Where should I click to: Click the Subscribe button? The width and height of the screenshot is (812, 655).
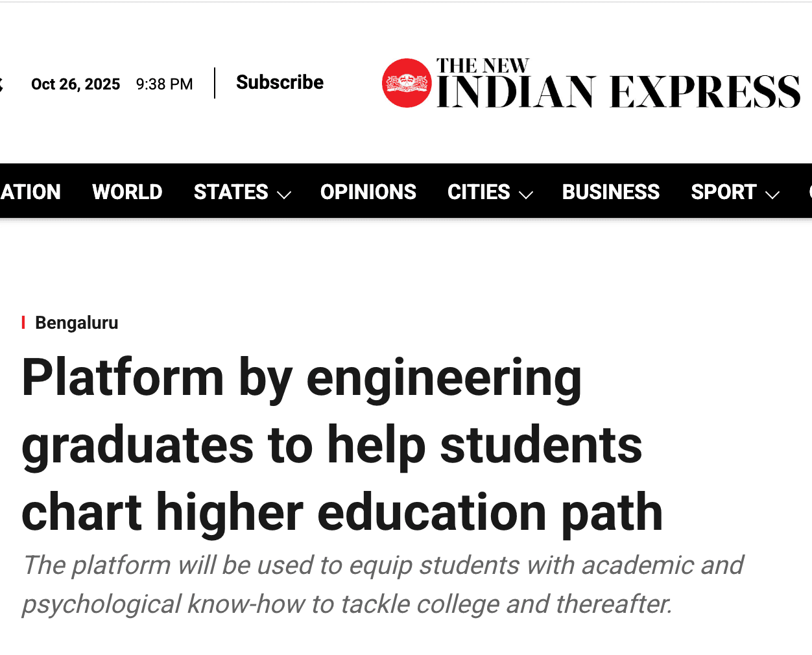point(280,82)
